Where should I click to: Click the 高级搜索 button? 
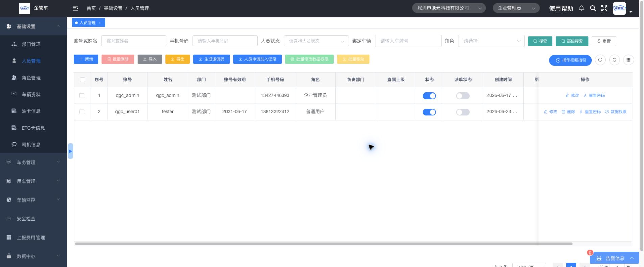point(572,41)
